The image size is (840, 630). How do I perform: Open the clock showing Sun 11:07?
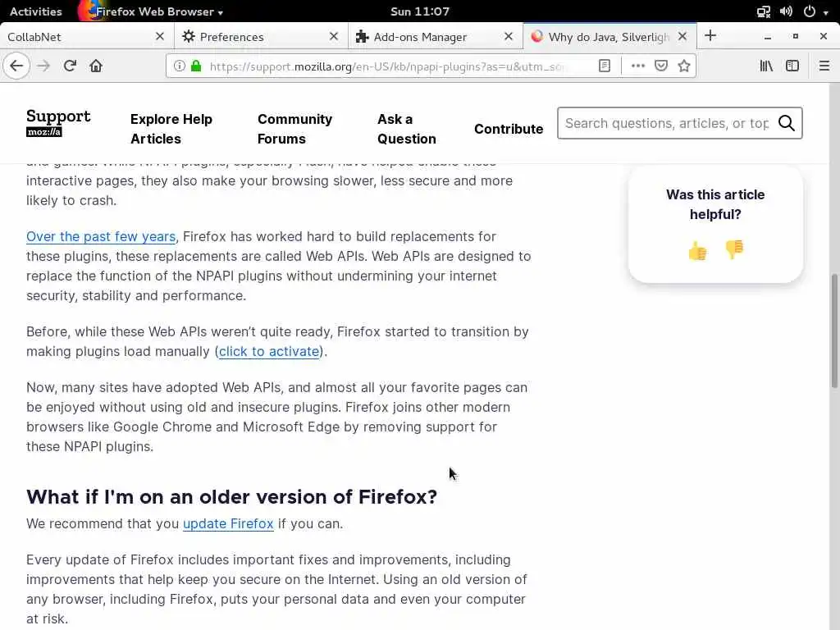420,11
